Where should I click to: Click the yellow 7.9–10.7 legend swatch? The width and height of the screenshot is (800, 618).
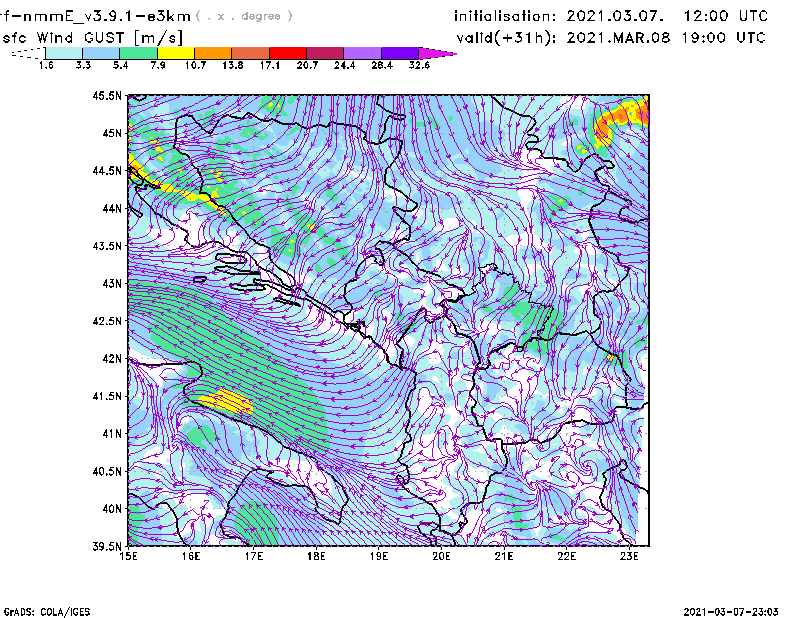click(176, 53)
